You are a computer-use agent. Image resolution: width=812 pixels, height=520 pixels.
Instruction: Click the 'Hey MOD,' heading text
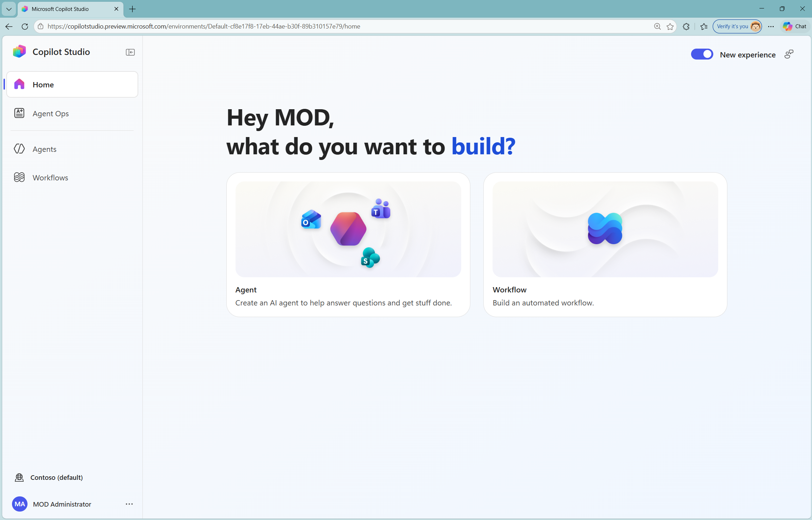click(x=280, y=118)
